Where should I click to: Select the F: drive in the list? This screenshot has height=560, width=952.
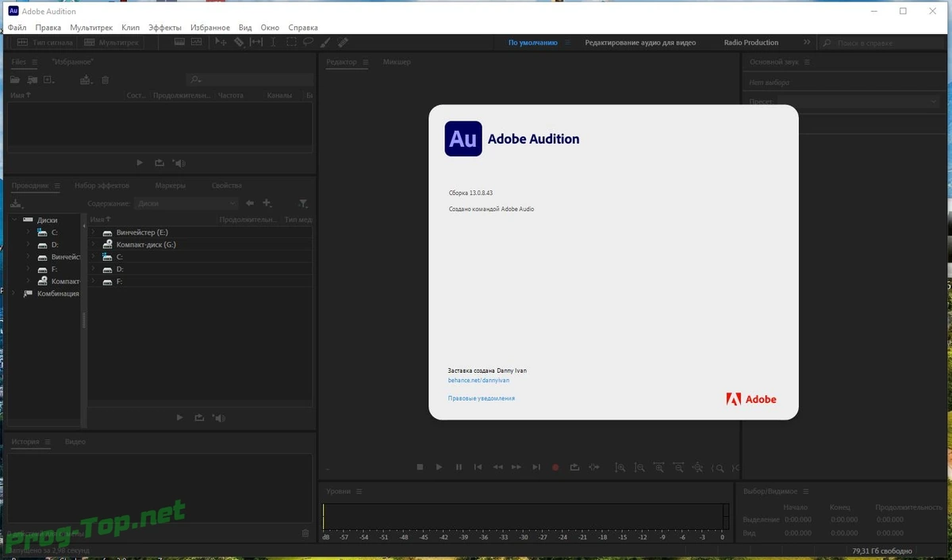click(x=119, y=282)
